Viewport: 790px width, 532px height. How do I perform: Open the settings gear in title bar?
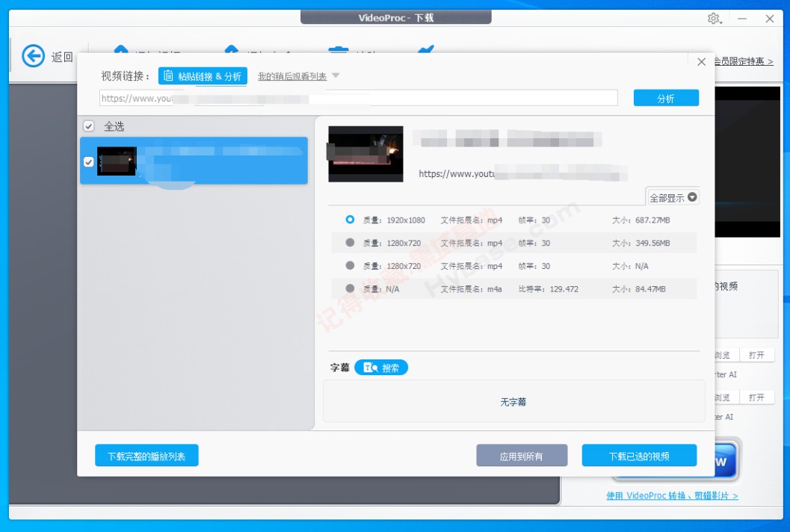tap(714, 19)
